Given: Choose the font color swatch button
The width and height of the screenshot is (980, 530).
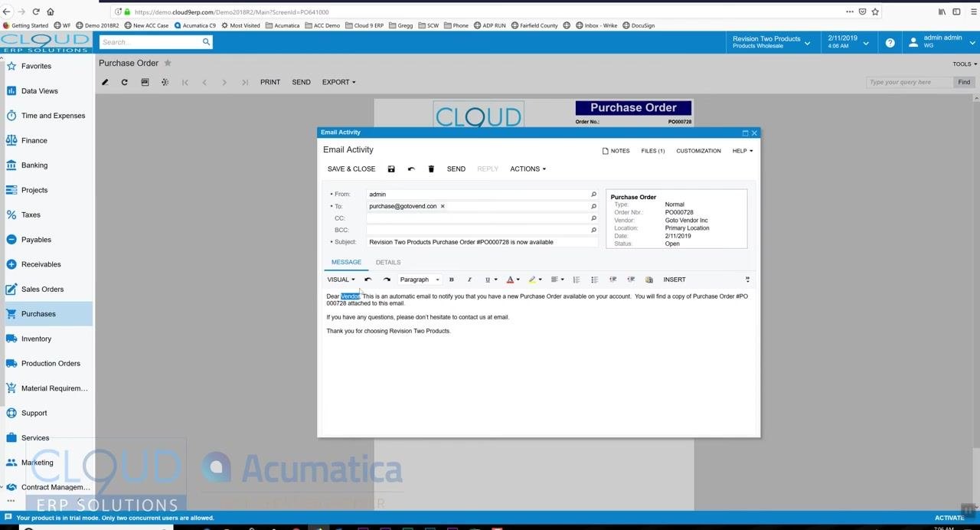Looking at the screenshot, I should coord(510,280).
